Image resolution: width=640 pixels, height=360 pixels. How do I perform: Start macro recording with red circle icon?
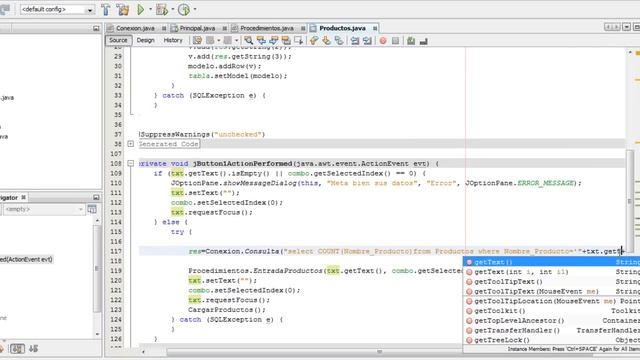tap(383, 40)
